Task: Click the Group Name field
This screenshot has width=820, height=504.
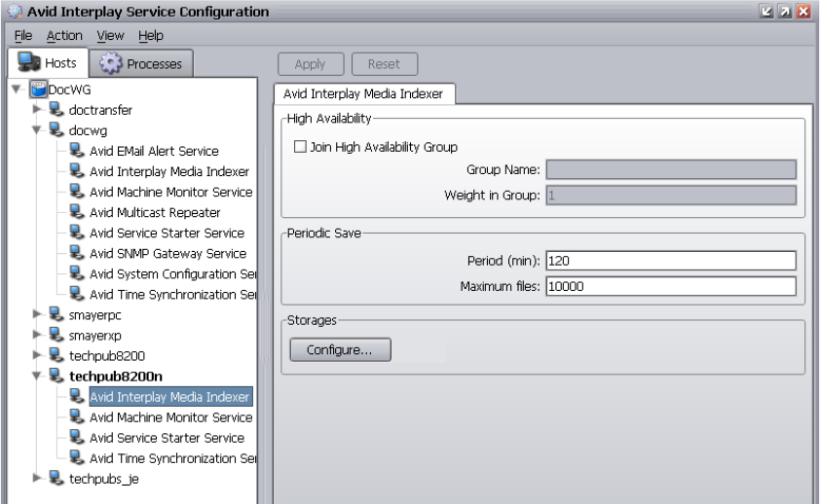Action: pos(671,169)
